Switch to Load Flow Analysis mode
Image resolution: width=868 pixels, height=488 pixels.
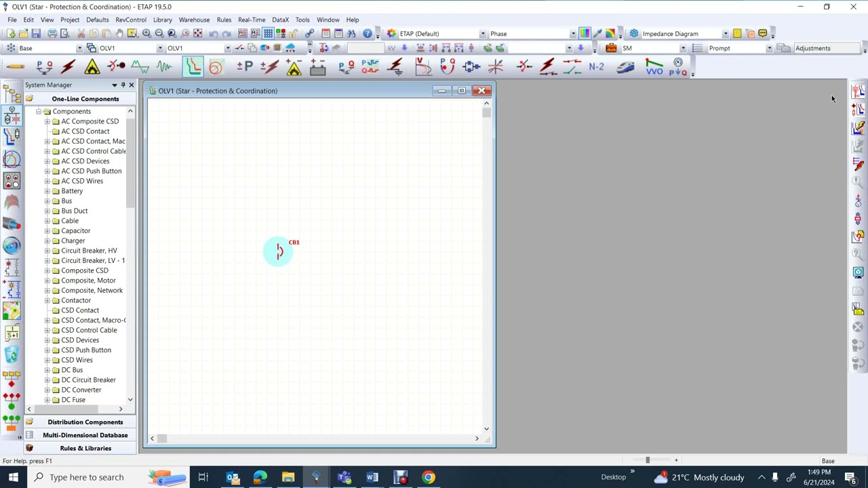(x=44, y=66)
